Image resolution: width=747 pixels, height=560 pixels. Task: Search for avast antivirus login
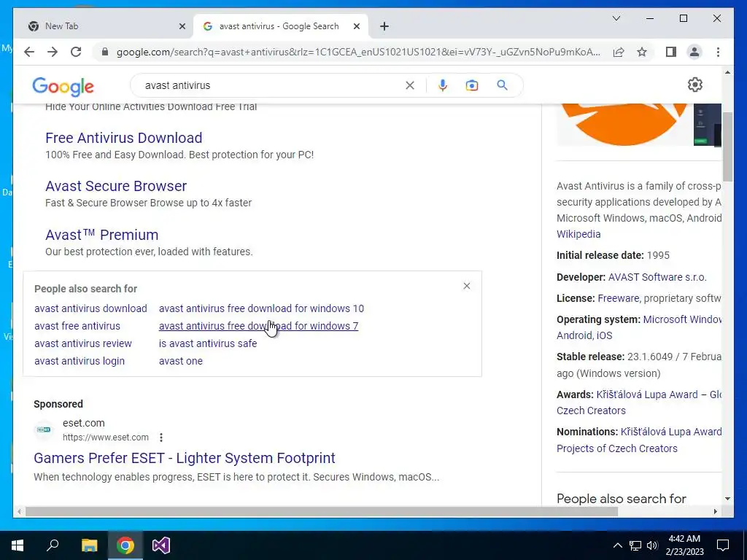80,361
